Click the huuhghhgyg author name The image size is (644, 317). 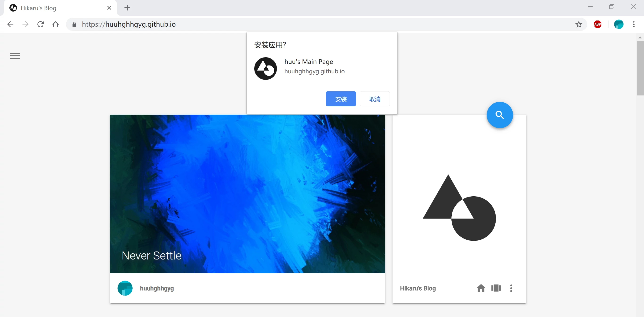coord(157,288)
